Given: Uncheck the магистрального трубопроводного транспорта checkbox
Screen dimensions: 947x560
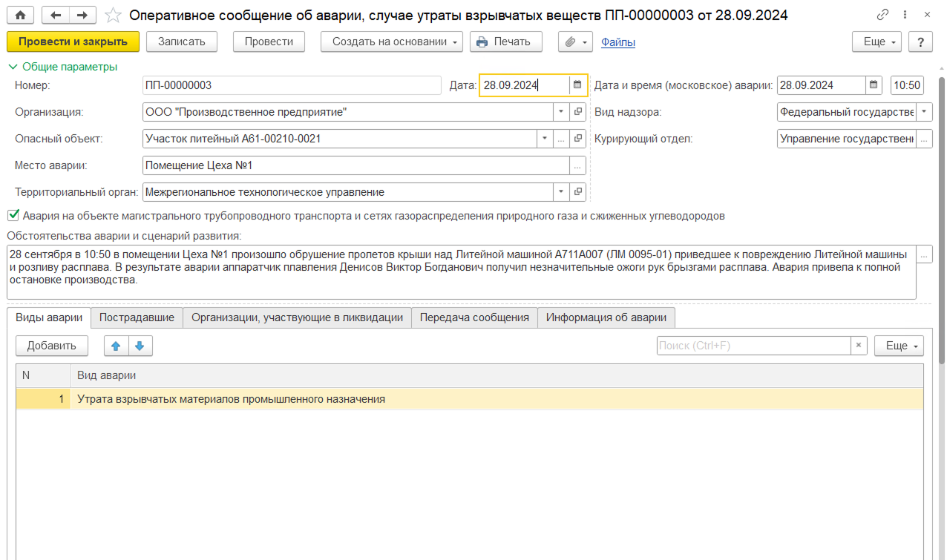Looking at the screenshot, I should [13, 216].
